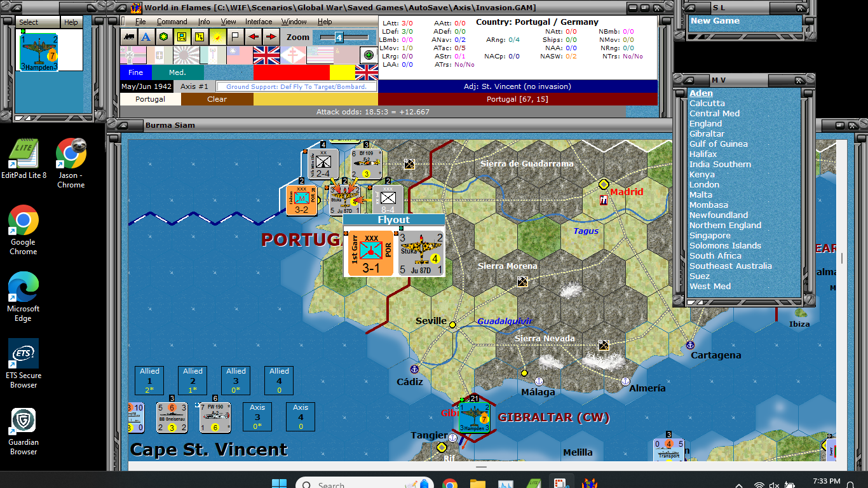Select the FW 190 aircraft counter
Image resolution: width=868 pixels, height=488 pixels.
point(215,417)
